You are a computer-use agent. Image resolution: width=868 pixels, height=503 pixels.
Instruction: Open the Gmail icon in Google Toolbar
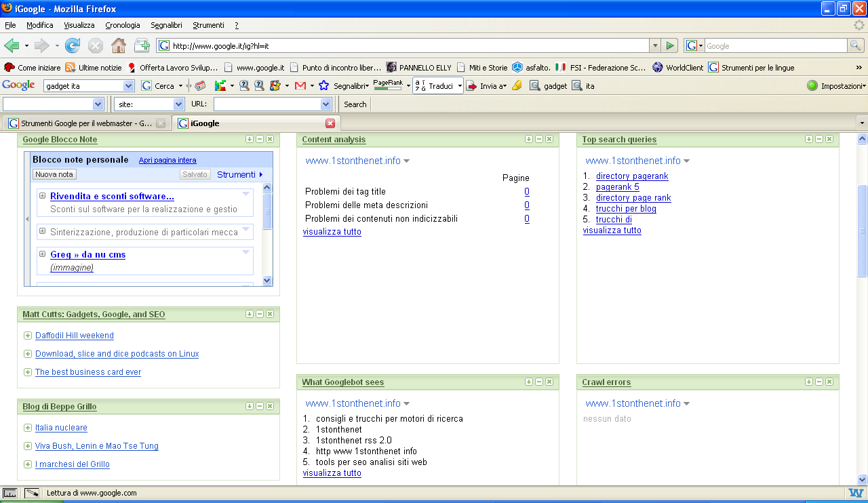point(300,85)
